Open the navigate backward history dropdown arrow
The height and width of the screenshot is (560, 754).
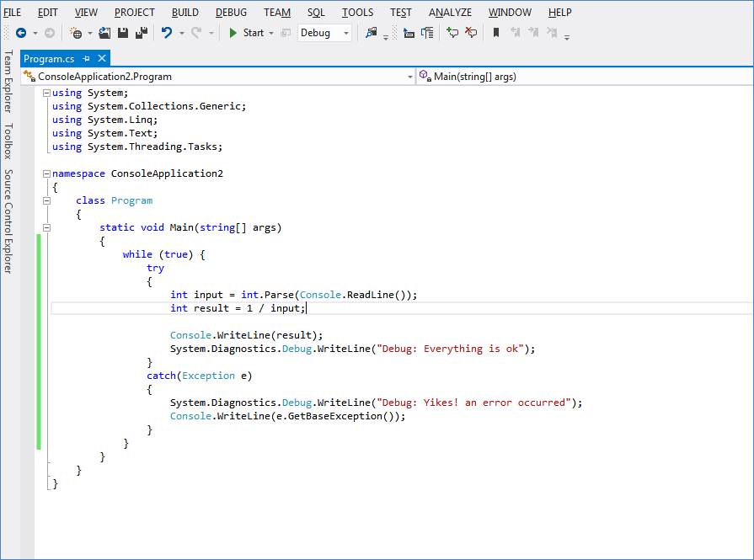(x=35, y=33)
